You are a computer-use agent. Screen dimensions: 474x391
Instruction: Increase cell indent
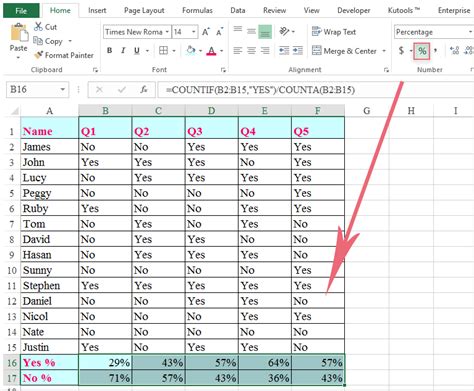coord(298,51)
